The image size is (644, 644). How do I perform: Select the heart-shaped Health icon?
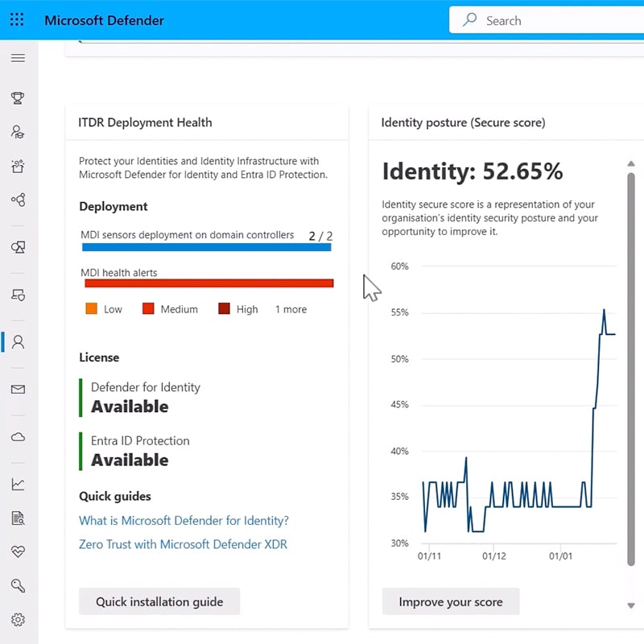pos(19,551)
